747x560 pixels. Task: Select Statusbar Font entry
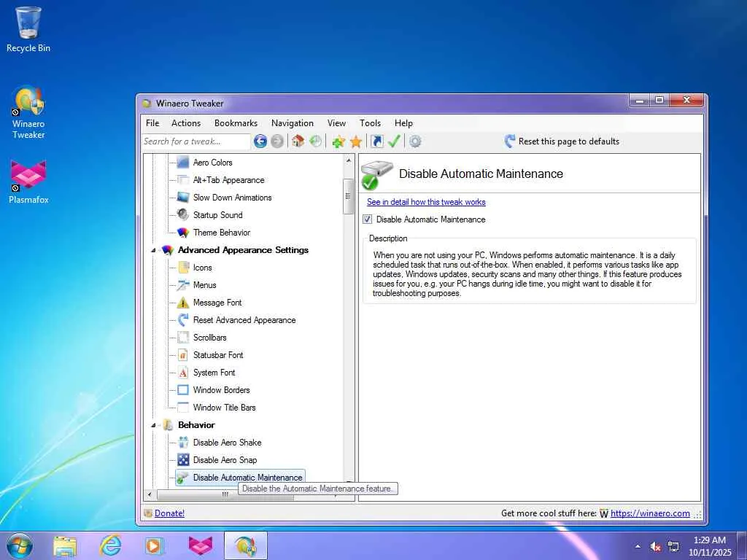pos(218,355)
